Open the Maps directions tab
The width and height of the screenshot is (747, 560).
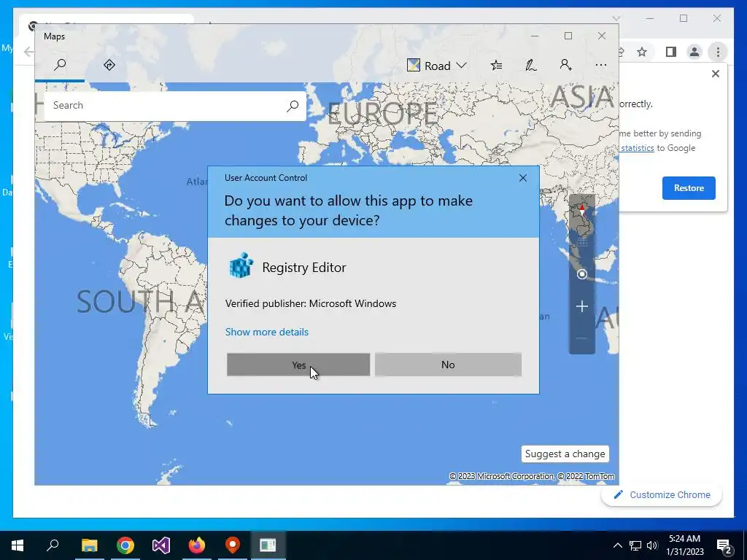109,65
